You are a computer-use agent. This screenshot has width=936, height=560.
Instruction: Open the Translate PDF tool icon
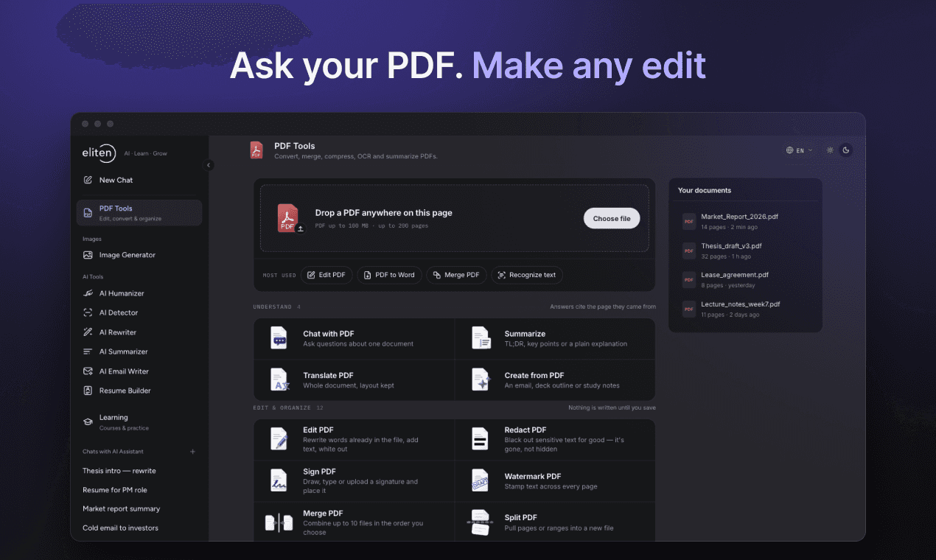pos(279,379)
